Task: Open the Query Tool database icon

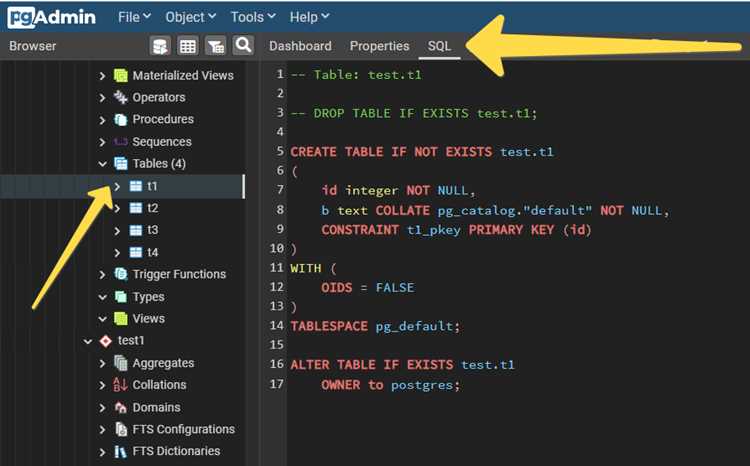Action: coord(160,46)
